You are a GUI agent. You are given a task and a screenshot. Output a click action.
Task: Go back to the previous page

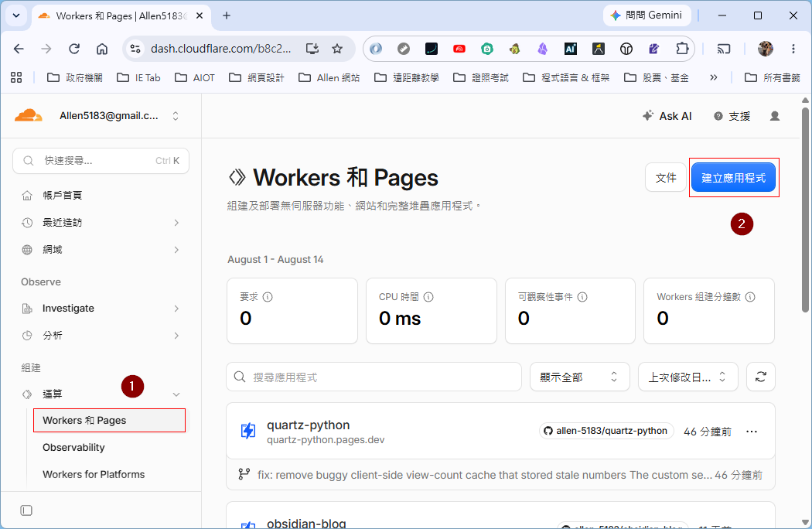click(19, 49)
